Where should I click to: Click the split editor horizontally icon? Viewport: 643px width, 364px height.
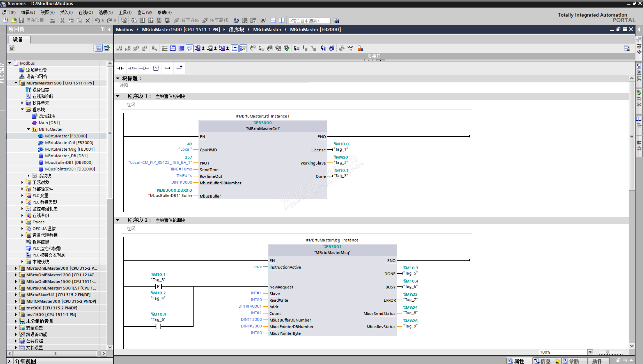tap(273, 20)
